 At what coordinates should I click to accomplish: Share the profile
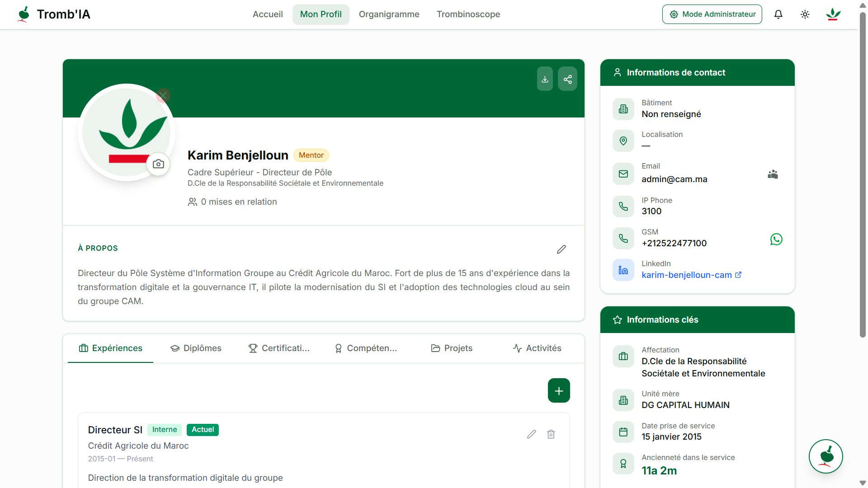tap(567, 79)
